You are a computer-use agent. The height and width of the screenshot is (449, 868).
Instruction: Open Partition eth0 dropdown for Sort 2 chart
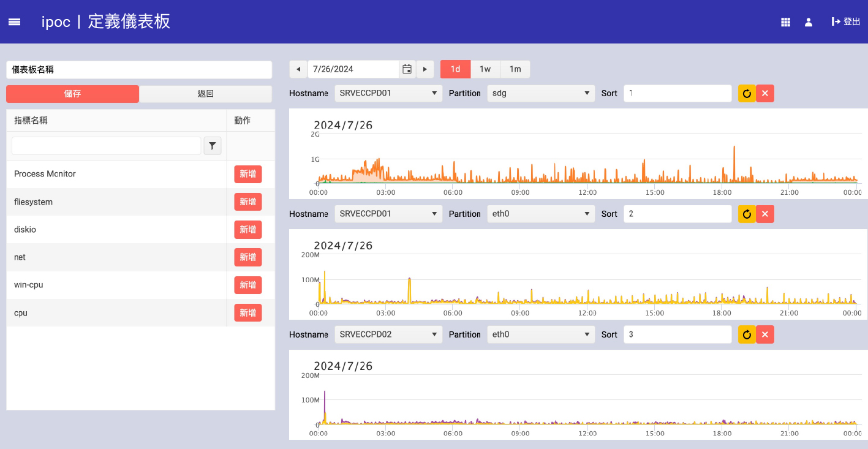tap(541, 214)
